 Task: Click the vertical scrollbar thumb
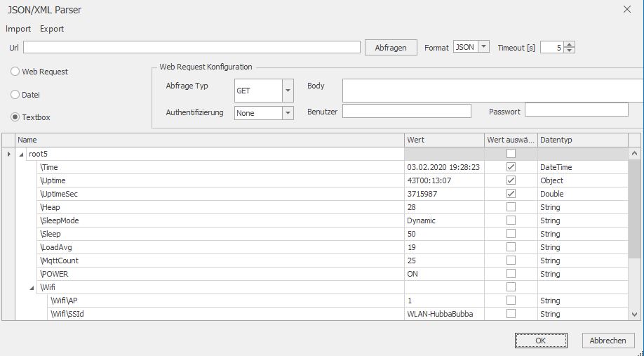point(634,209)
